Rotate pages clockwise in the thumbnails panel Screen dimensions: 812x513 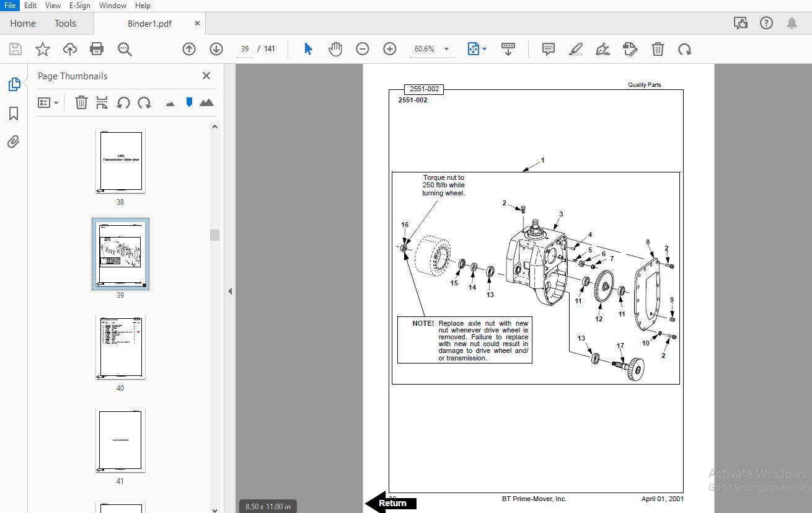click(144, 103)
